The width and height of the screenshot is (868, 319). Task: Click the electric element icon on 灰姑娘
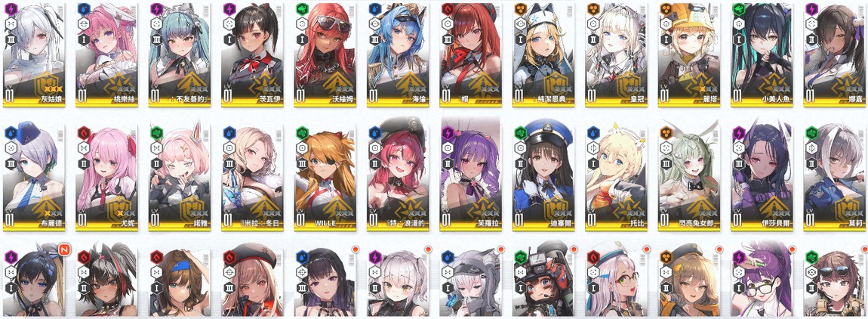(11, 9)
